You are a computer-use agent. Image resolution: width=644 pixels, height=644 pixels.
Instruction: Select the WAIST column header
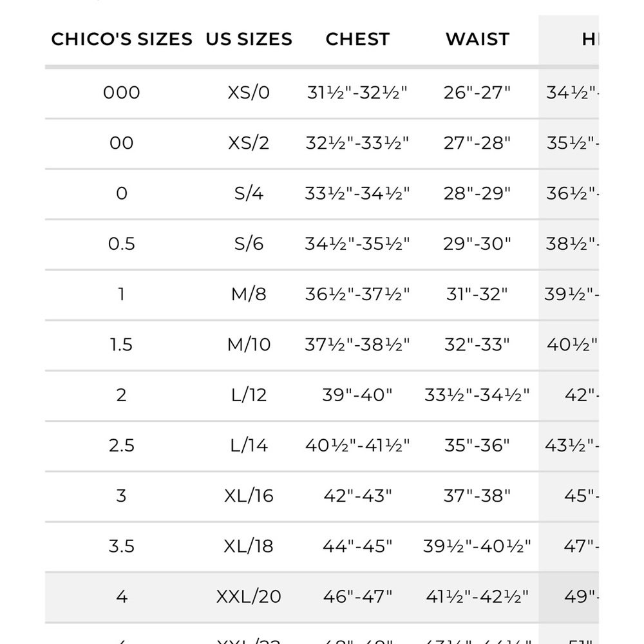click(x=477, y=39)
